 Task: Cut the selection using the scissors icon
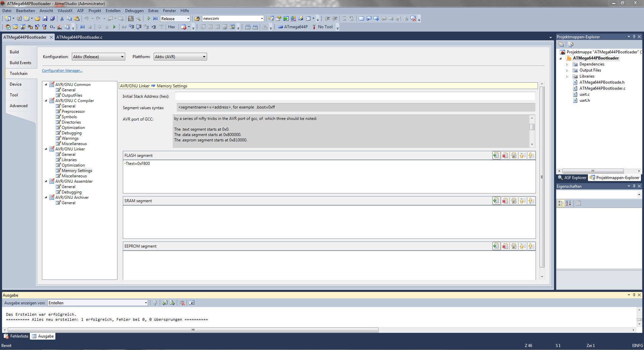pos(62,19)
